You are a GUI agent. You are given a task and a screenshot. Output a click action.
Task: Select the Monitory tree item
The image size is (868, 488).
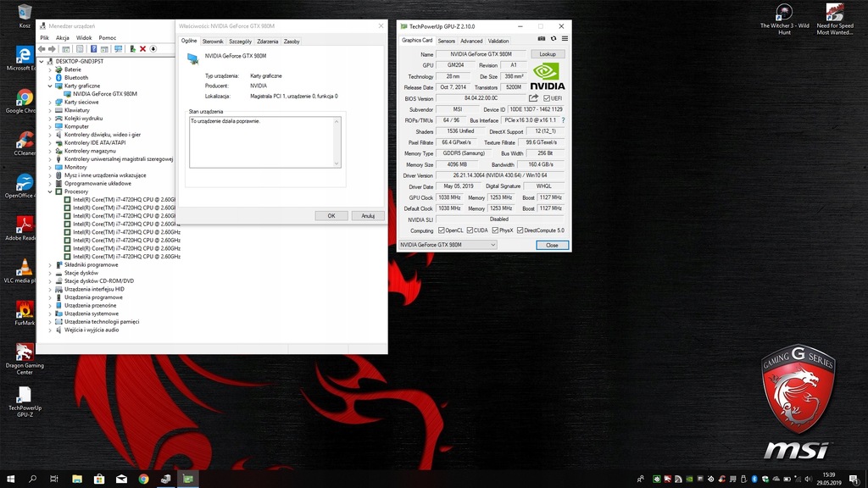coord(75,167)
